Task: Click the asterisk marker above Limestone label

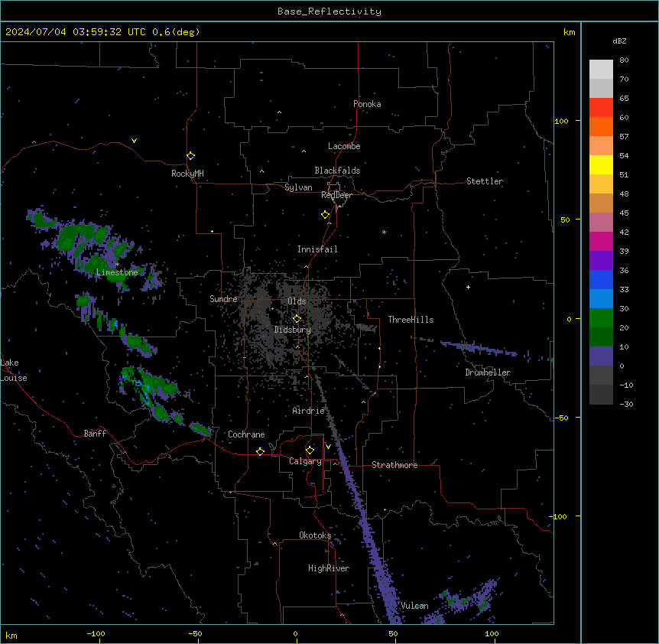Action: tap(117, 264)
